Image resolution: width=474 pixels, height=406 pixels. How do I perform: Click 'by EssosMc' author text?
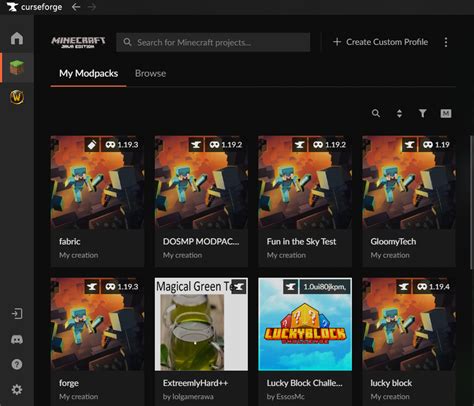click(x=285, y=397)
